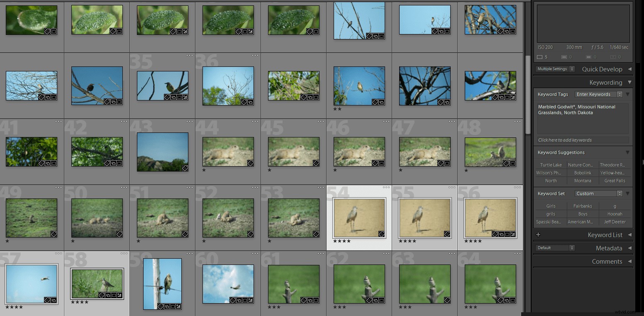The width and height of the screenshot is (644, 316).
Task: Click the crop badge on photo 56's thumbnail
Action: [508, 234]
